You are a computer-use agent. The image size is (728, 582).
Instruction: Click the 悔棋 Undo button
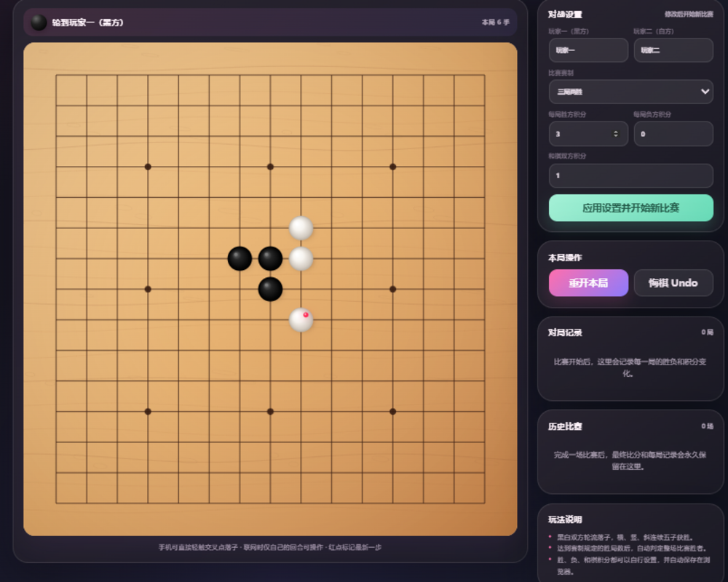(x=673, y=283)
